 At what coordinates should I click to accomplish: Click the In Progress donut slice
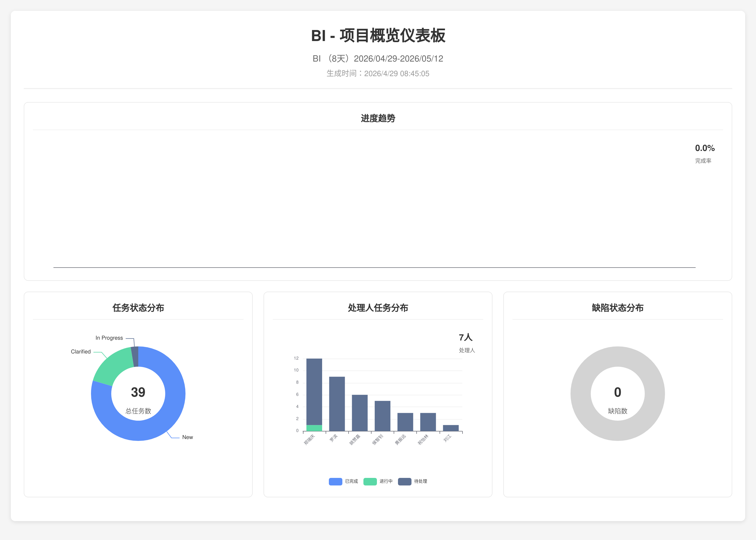tap(135, 356)
